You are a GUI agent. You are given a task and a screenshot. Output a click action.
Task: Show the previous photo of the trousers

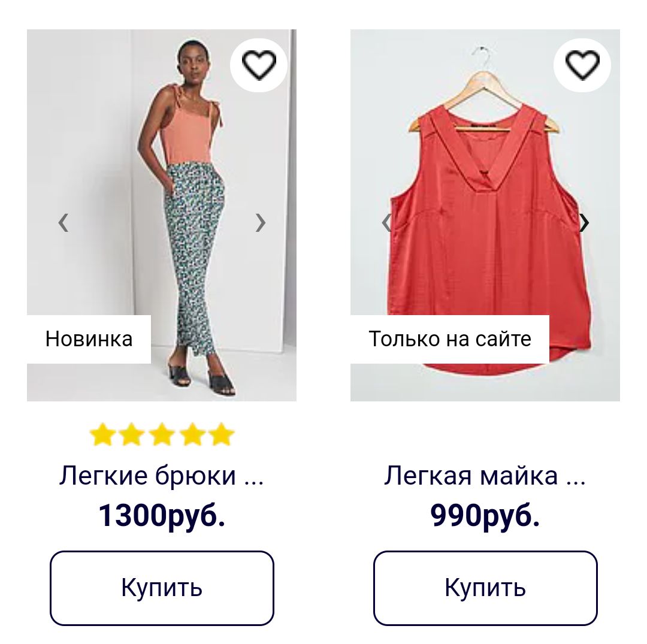63,223
